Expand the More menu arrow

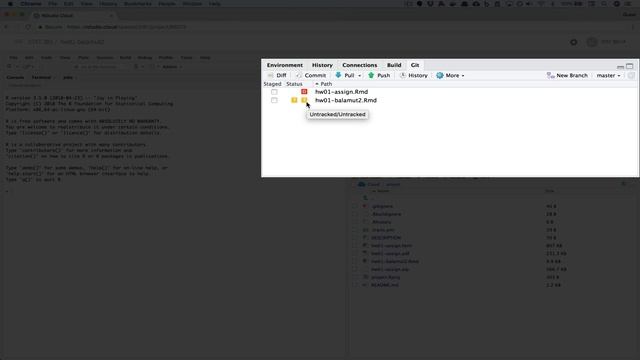[x=463, y=76]
